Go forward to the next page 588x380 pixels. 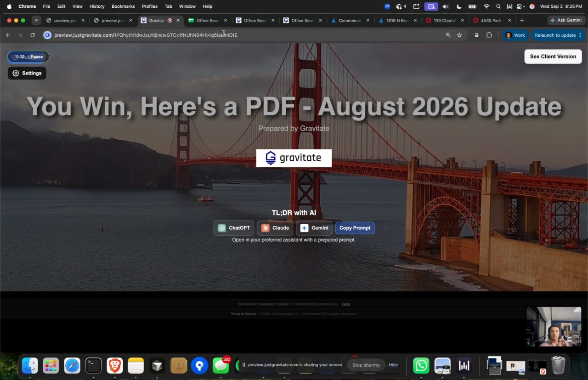(20, 35)
